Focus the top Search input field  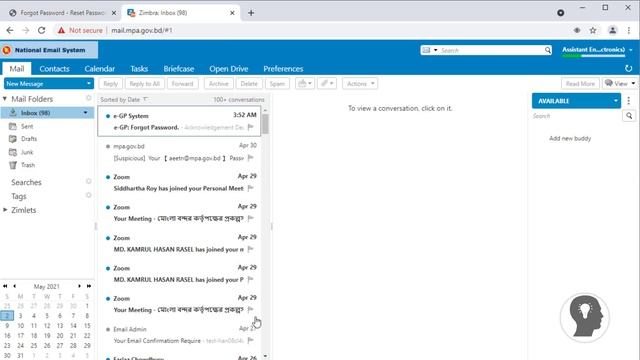pos(491,50)
